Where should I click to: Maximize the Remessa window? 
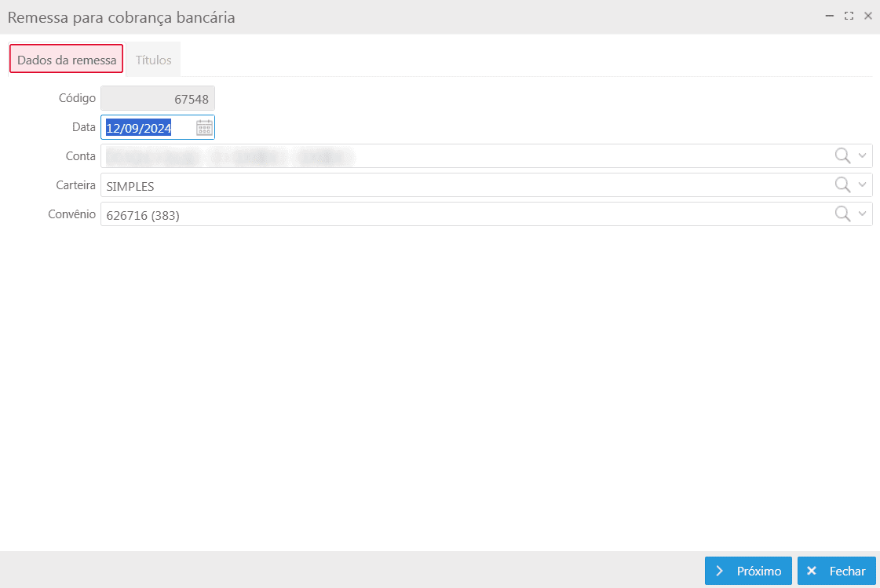click(849, 16)
